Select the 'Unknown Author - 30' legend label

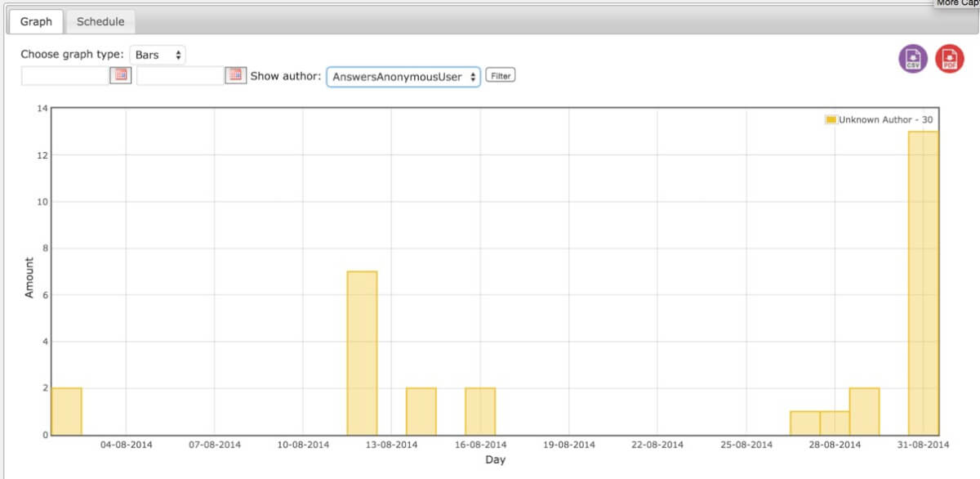885,120
